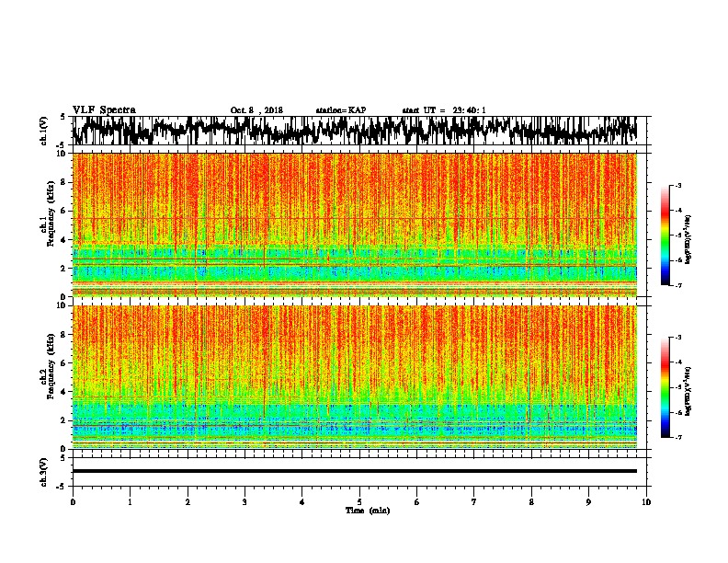Click the "station=KAP" header label
The height and width of the screenshot is (563, 728).
341,110
